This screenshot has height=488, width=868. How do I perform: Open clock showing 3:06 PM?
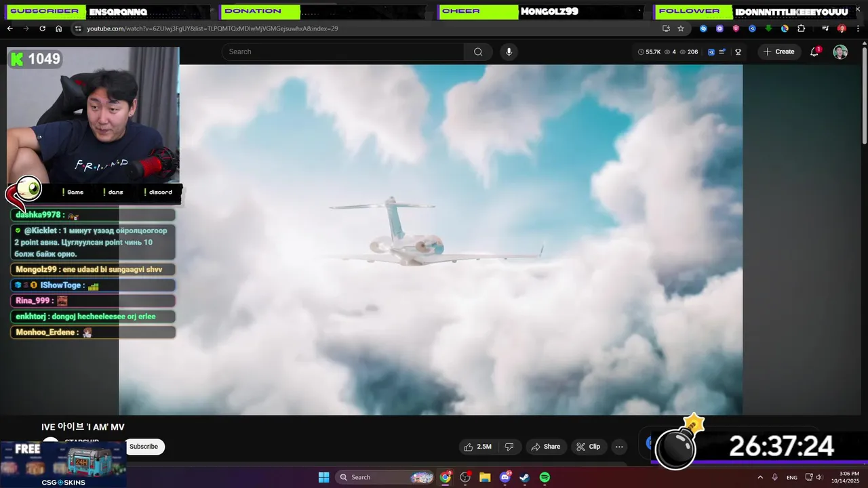(x=849, y=477)
